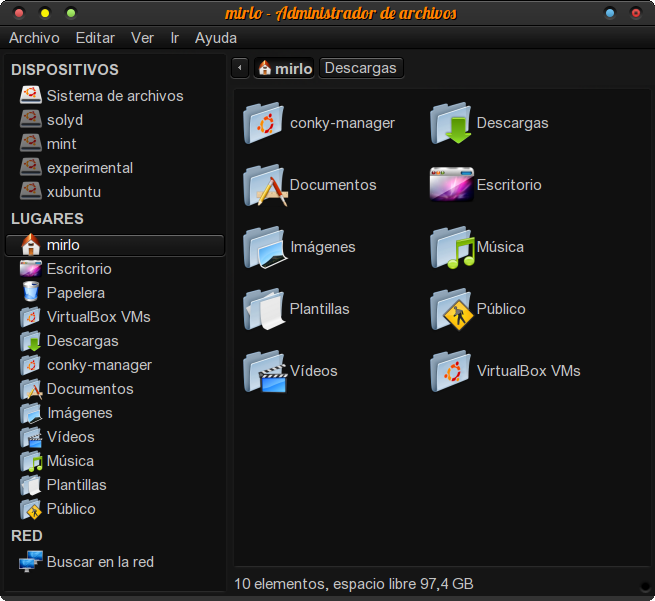Open the Público folder icon in main pane
Image resolution: width=655 pixels, height=601 pixels.
tap(452, 309)
